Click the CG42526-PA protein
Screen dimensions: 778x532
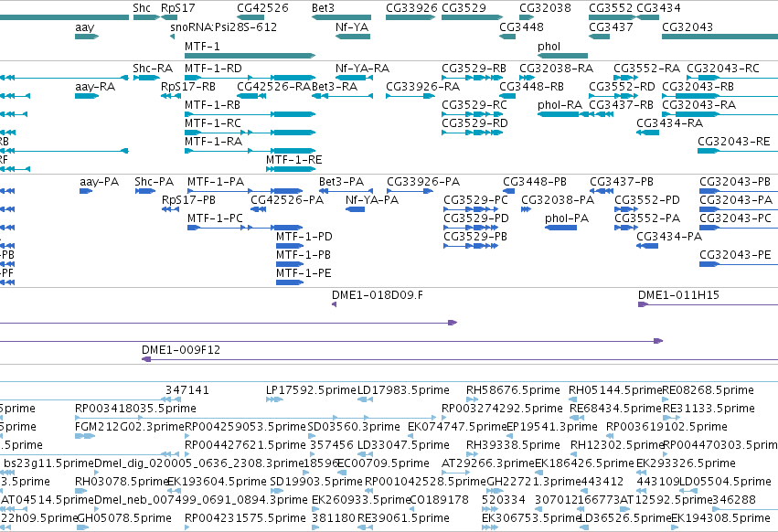[259, 209]
